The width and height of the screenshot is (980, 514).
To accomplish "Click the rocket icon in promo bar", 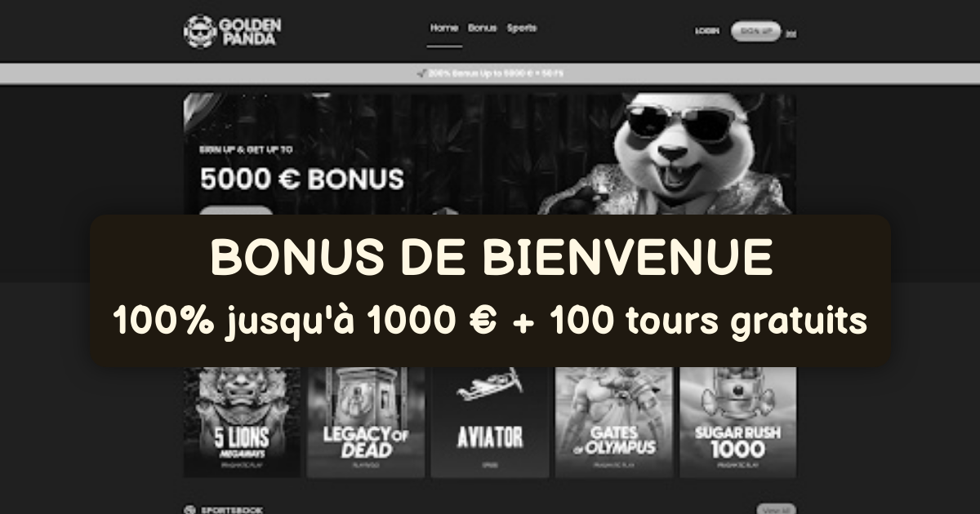I will [421, 73].
